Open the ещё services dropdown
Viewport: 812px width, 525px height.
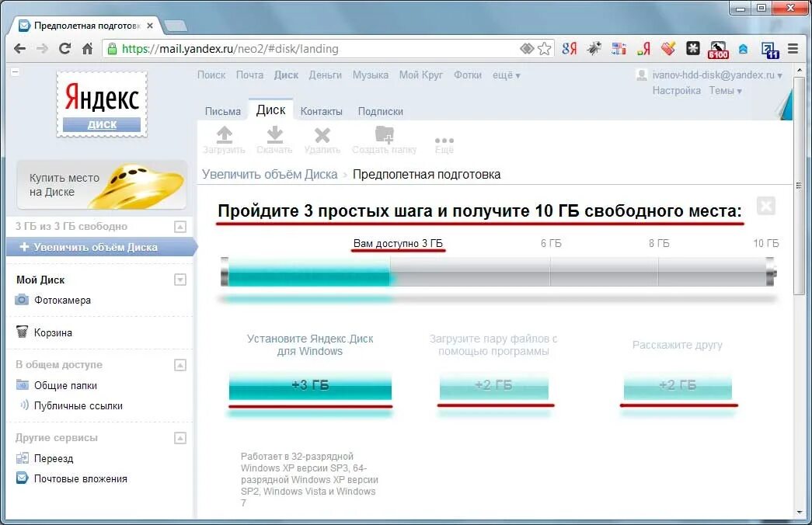click(x=506, y=75)
